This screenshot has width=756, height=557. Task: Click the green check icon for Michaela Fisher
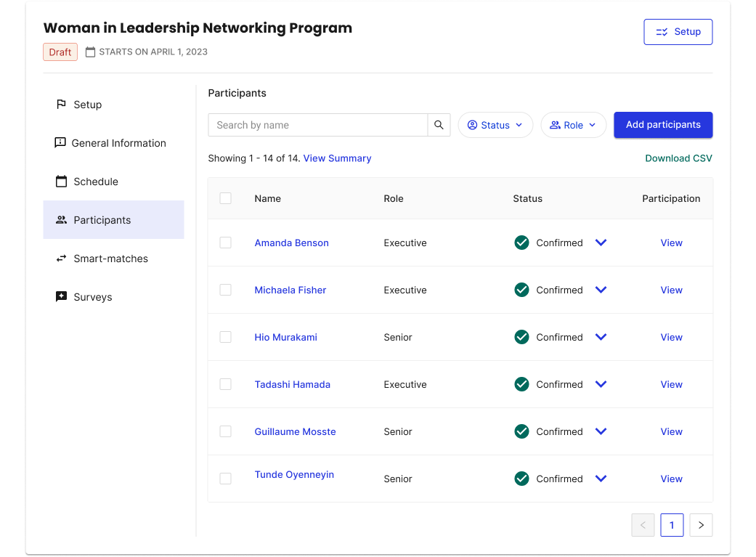[521, 290]
